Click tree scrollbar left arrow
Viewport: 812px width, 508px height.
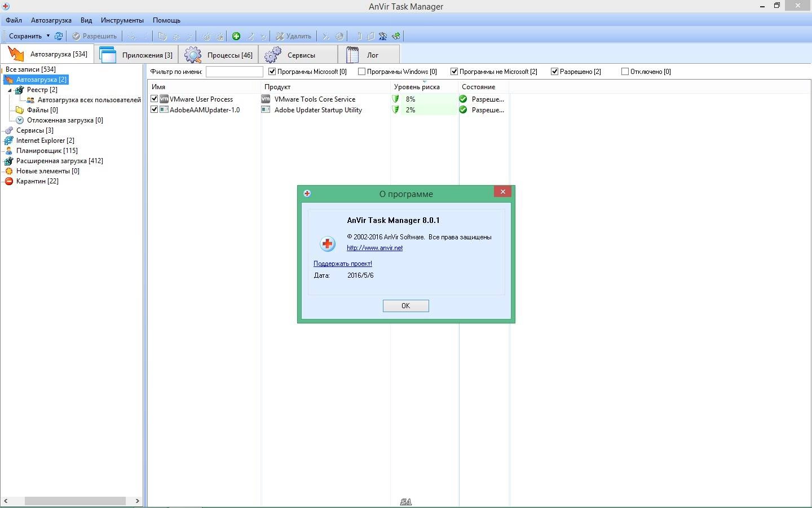pos(6,501)
